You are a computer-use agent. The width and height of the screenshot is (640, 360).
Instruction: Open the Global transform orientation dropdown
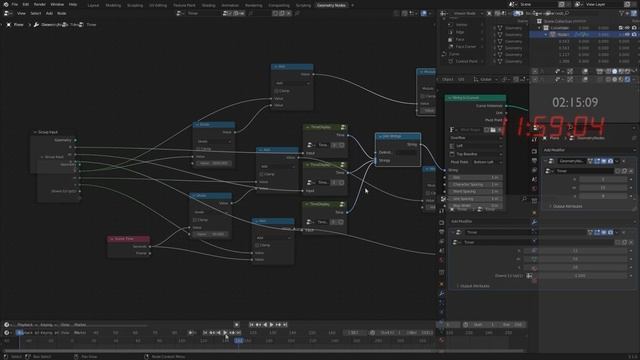[x=485, y=79]
